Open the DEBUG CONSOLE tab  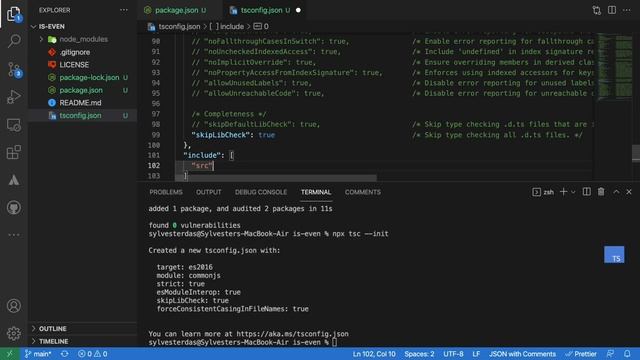click(x=261, y=192)
